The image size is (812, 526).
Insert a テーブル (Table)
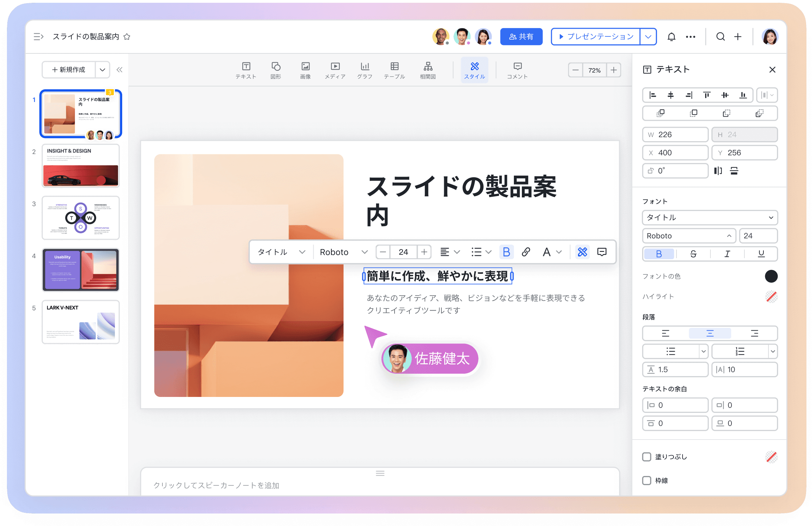(x=394, y=70)
